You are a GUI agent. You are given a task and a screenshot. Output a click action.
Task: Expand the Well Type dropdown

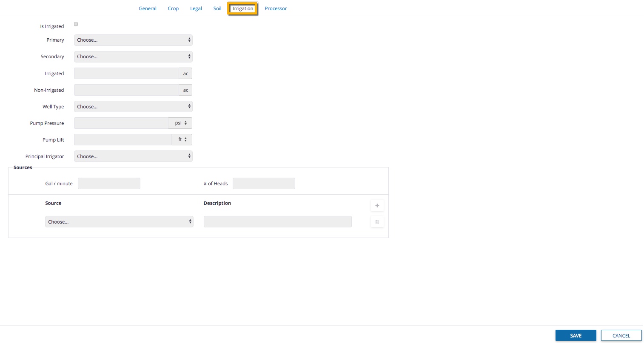point(133,107)
